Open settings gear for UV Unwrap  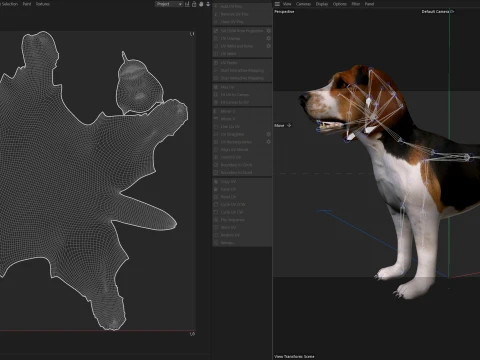(268, 38)
